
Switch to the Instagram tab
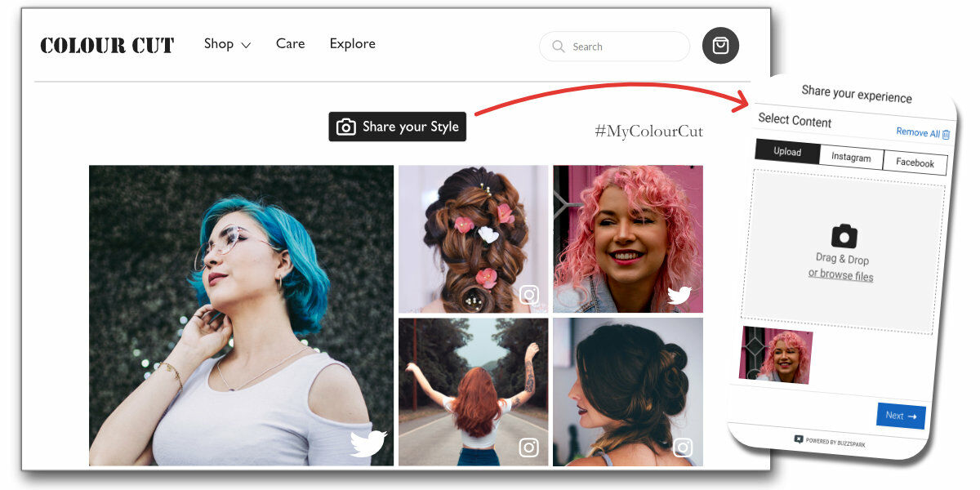(x=851, y=158)
